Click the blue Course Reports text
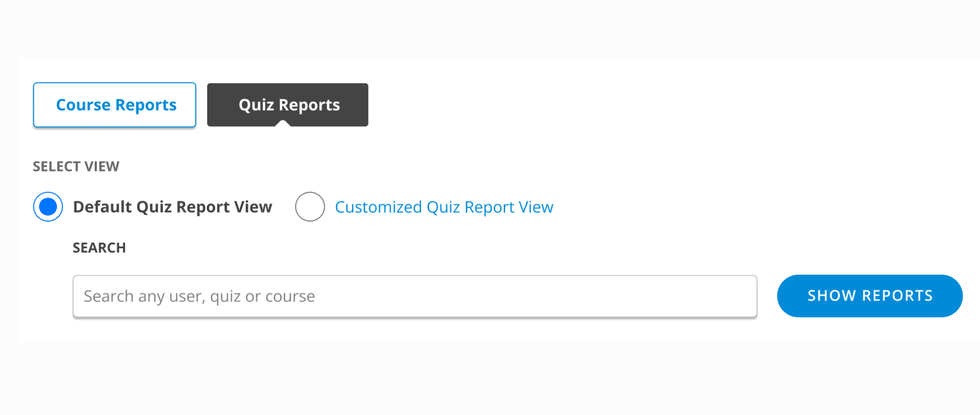 pos(116,105)
